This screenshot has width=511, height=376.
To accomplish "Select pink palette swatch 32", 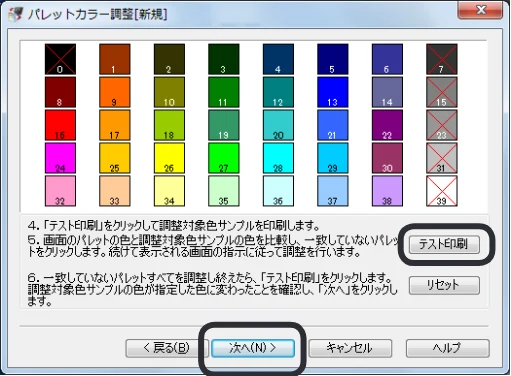I will pyautogui.click(x=60, y=191).
